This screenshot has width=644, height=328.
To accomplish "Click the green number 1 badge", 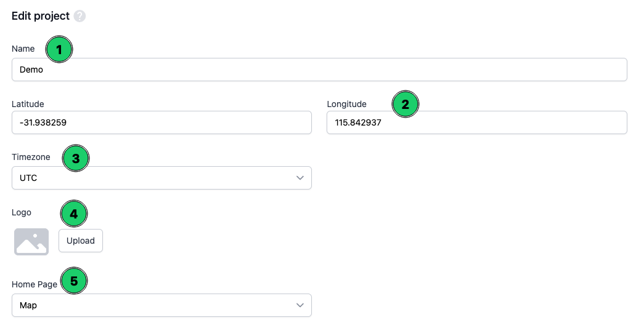I will click(x=59, y=50).
